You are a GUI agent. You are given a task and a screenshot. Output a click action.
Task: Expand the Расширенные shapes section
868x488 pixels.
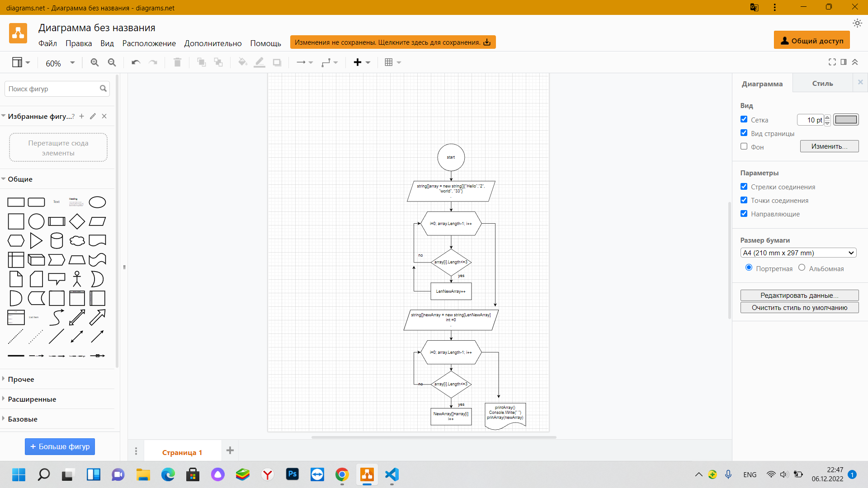[31, 399]
